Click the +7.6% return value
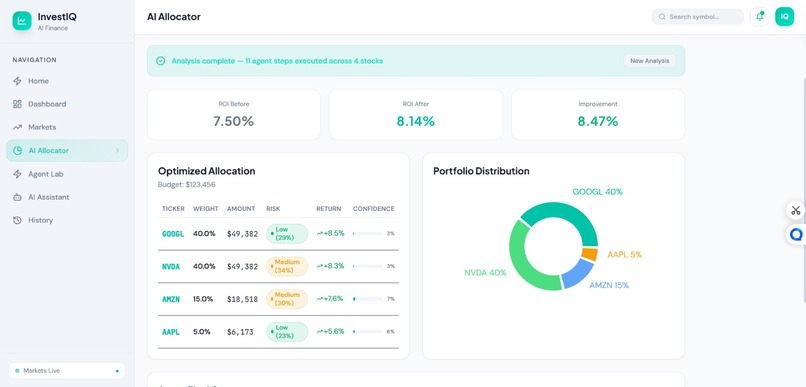The image size is (806, 387). (333, 299)
